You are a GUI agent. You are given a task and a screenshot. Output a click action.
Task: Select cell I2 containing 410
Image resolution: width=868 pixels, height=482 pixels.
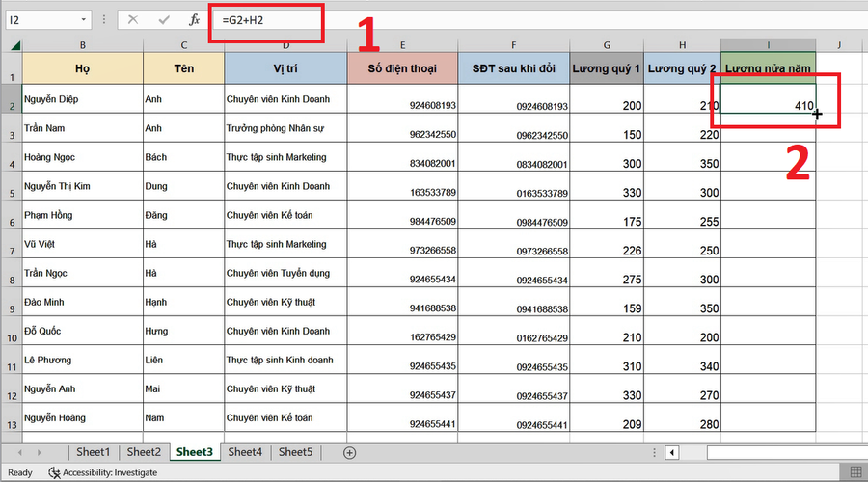tap(769, 99)
